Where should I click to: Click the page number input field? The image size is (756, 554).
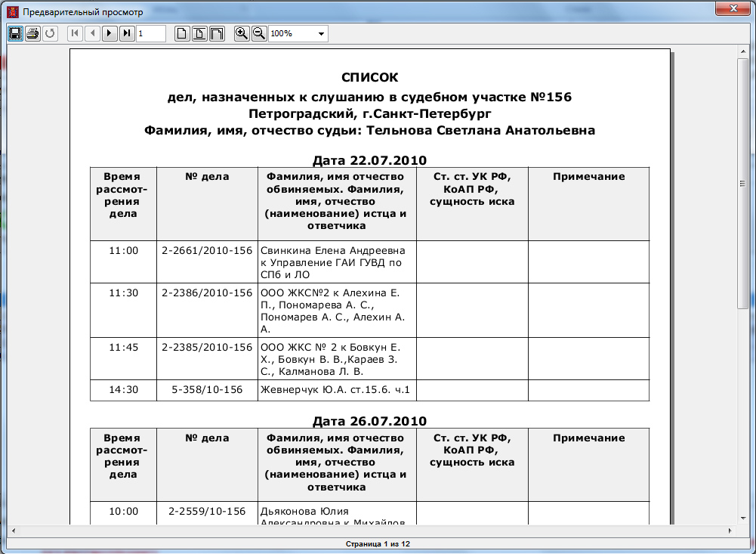(151, 34)
